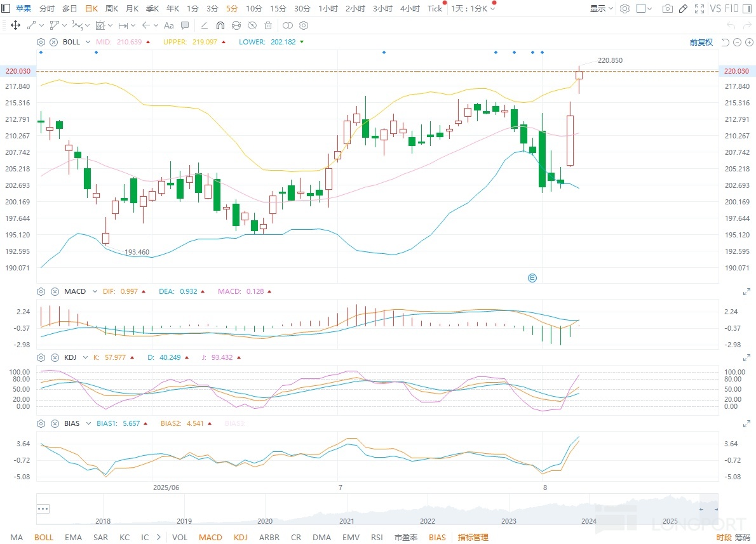Open the 显示 display dropdown
The image size is (756, 544).
coord(601,9)
